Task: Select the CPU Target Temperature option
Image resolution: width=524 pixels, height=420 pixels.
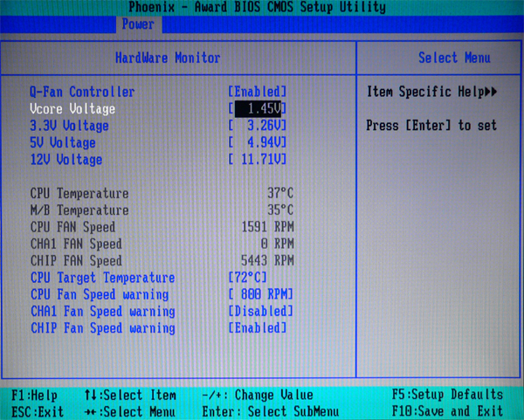Action: tap(103, 278)
